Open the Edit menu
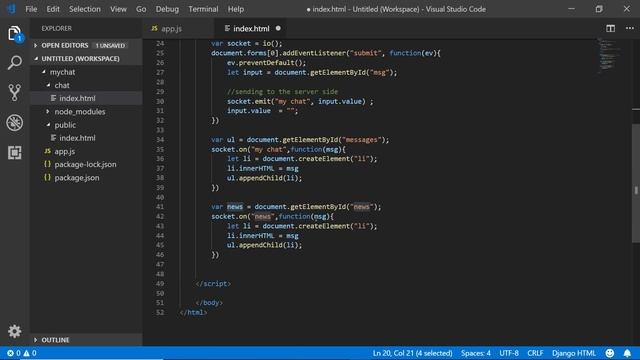The height and width of the screenshot is (360, 640). click(53, 9)
